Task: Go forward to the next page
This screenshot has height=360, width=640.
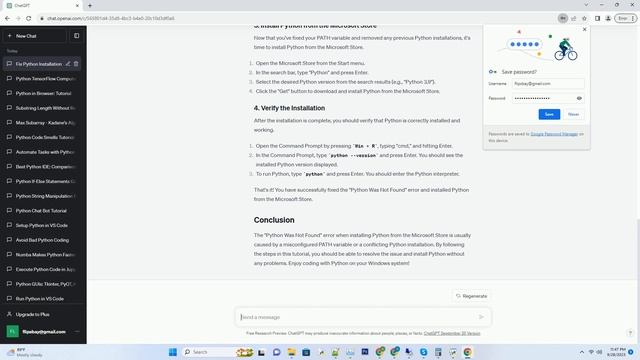Action: (18, 18)
